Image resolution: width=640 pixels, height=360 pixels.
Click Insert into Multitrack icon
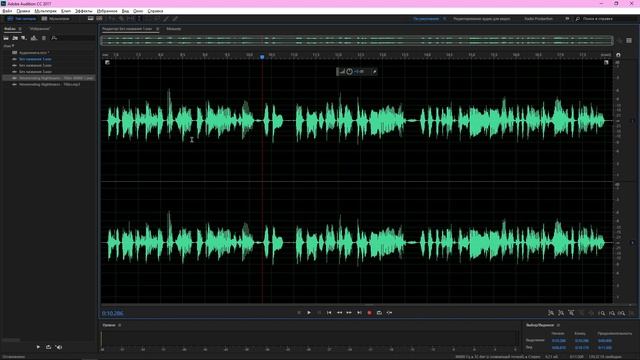coord(34,38)
